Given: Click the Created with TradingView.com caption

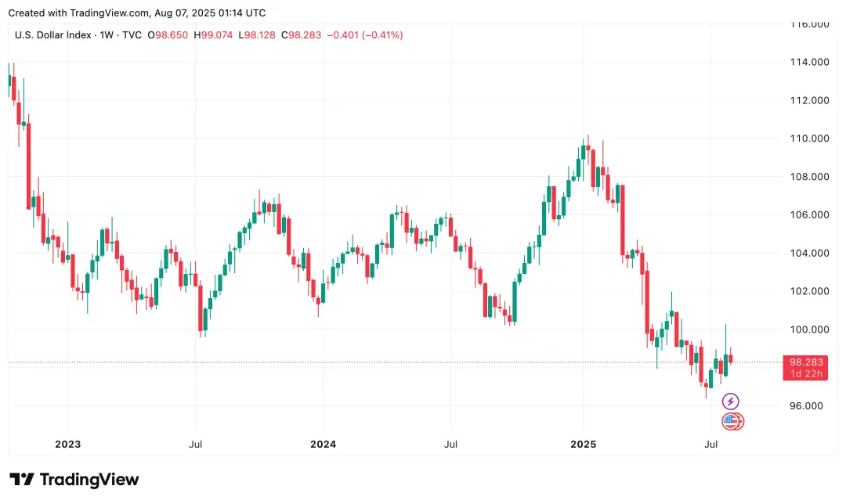Looking at the screenshot, I should click(136, 13).
